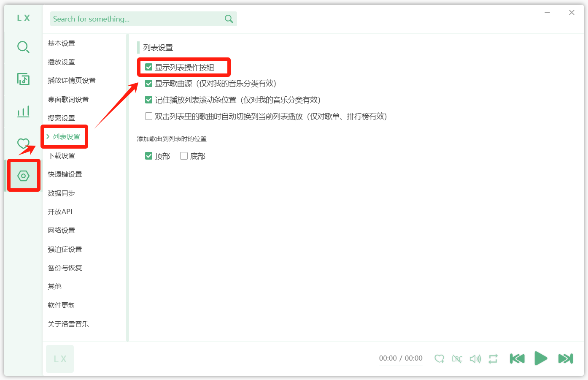Enable 双击列表里的歌曲时自动切换 checkbox
Viewport: 588px width, 380px height.
click(x=148, y=116)
